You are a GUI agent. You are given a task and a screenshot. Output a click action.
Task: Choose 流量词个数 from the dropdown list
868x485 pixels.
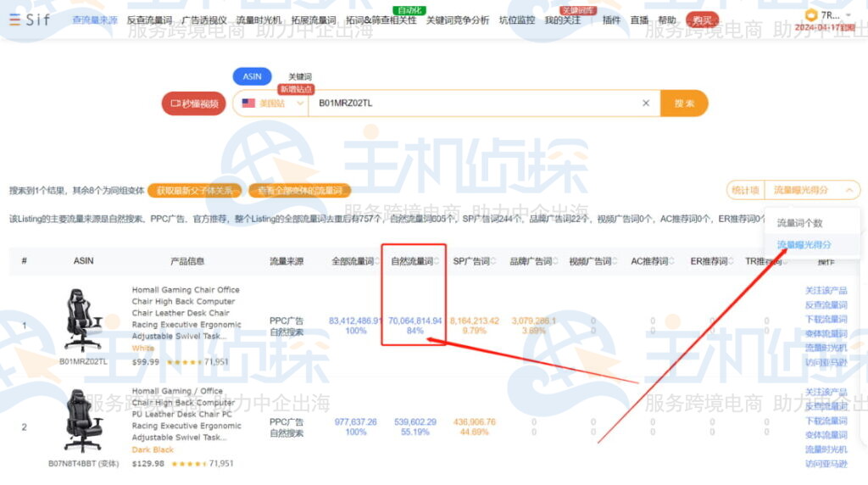coord(799,223)
